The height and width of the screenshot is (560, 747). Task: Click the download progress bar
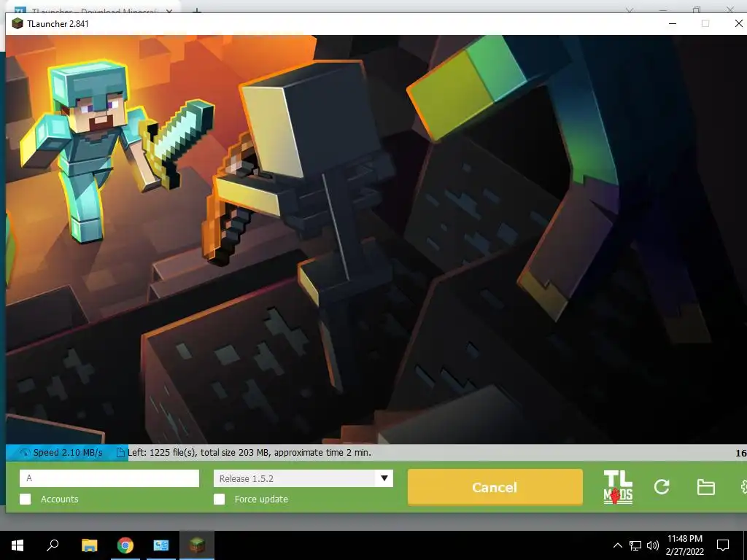376,452
